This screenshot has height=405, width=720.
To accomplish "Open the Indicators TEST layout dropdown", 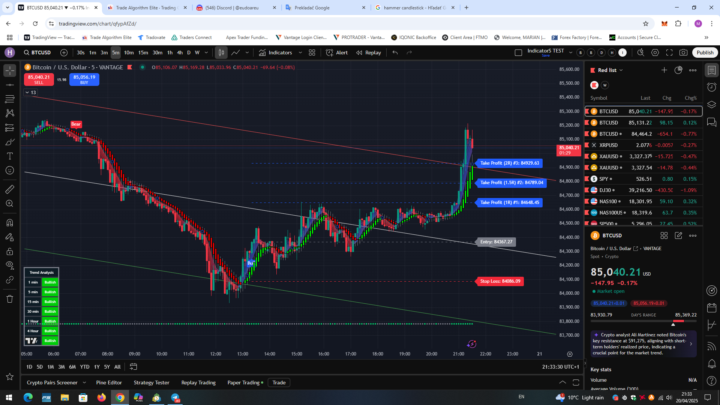I will (570, 53).
